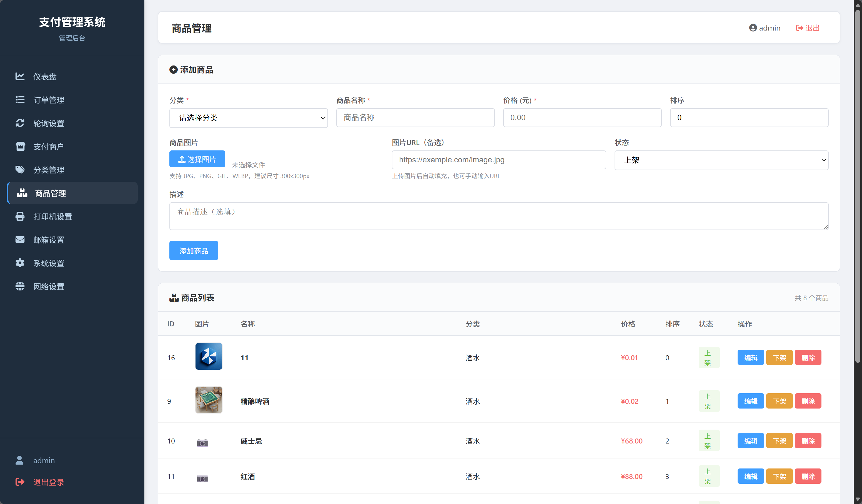The image size is (862, 504).
Task: Open 邮箱设置 envelope icon
Action: click(20, 239)
